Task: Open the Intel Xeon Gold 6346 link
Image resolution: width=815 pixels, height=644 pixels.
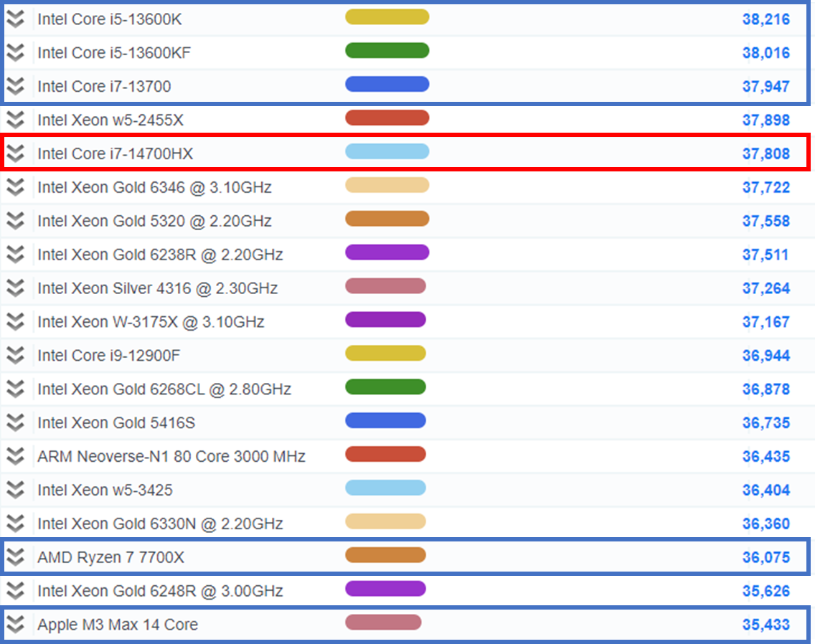Action: click(x=154, y=187)
